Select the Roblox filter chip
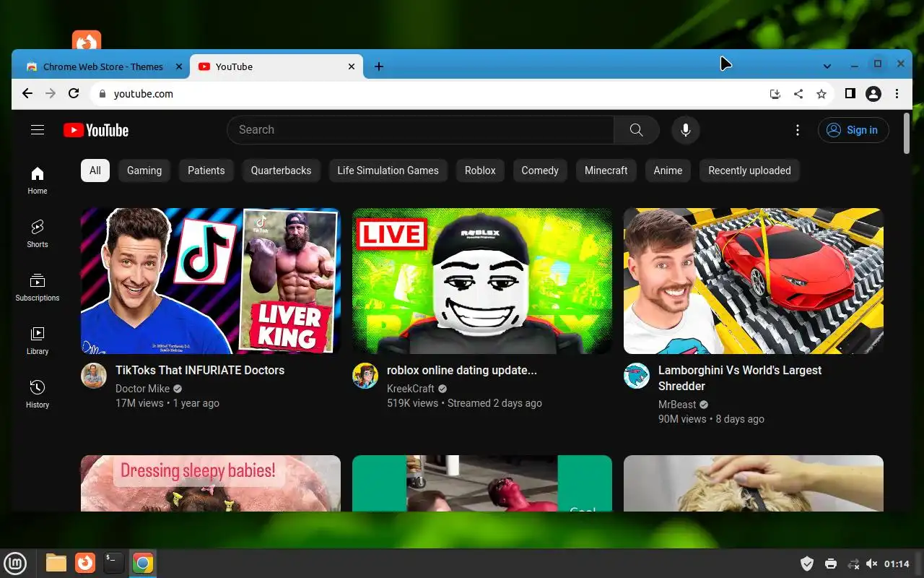This screenshot has width=924, height=578. coord(480,171)
